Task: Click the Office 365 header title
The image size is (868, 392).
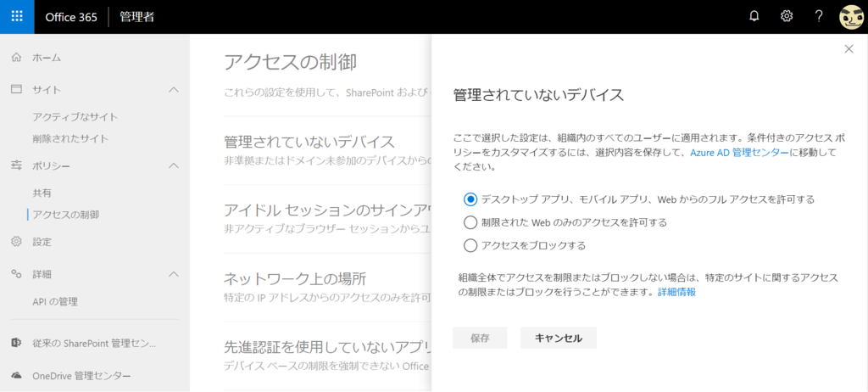Action: [x=71, y=17]
